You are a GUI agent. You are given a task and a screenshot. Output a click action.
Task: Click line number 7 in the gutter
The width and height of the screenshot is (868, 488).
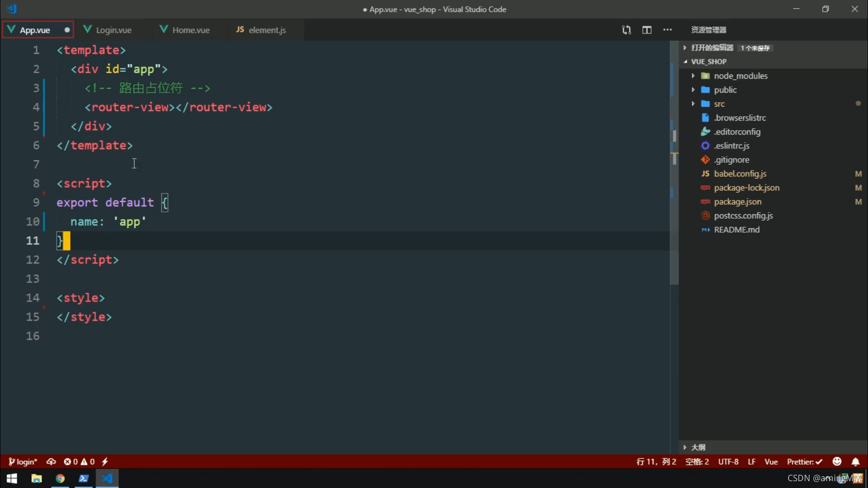(36, 164)
